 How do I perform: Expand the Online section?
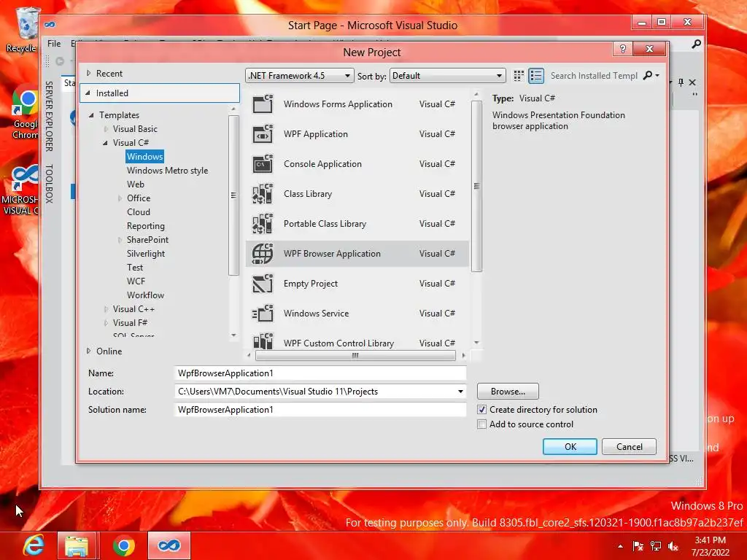(x=88, y=351)
